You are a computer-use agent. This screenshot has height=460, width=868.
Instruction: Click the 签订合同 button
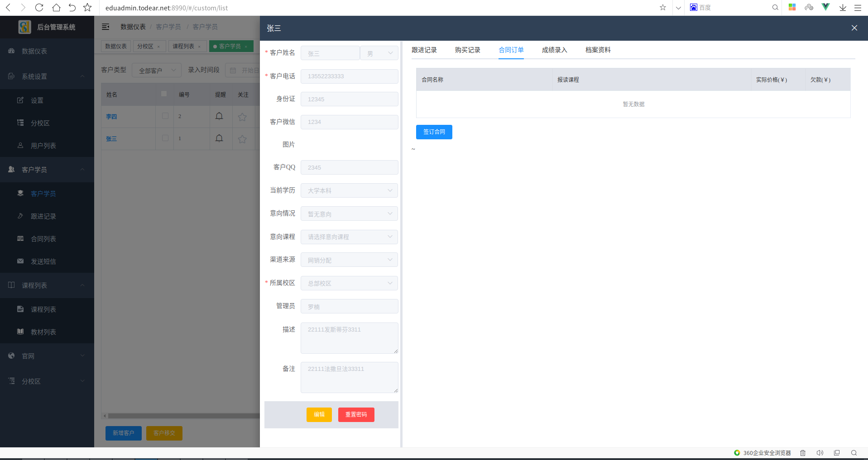point(434,132)
